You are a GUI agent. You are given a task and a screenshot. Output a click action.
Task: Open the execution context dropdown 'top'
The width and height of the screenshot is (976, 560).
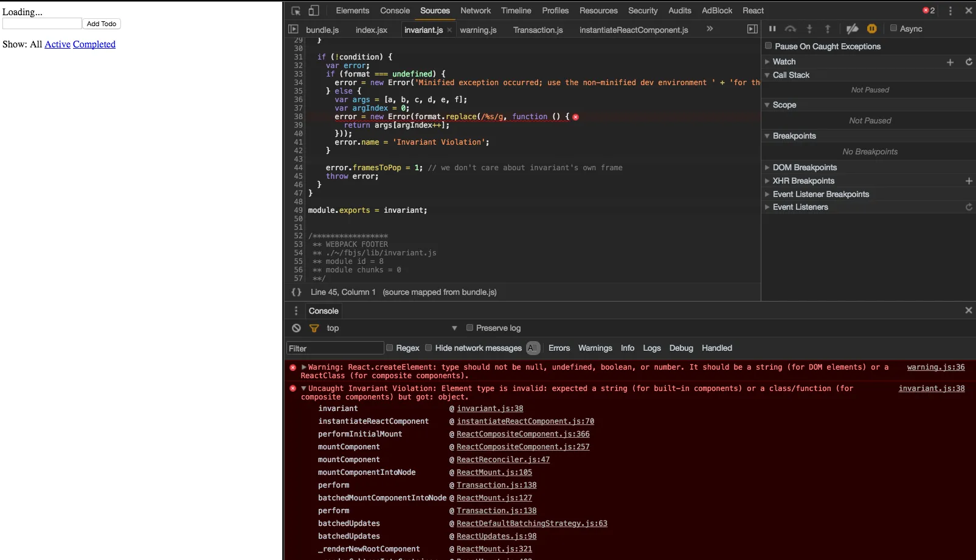point(392,328)
